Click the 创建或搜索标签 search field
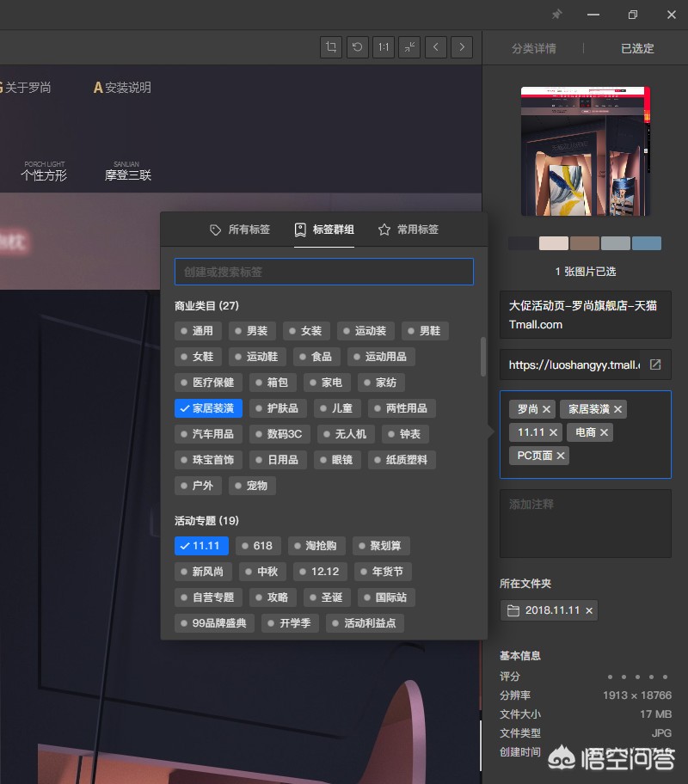 pyautogui.click(x=323, y=271)
